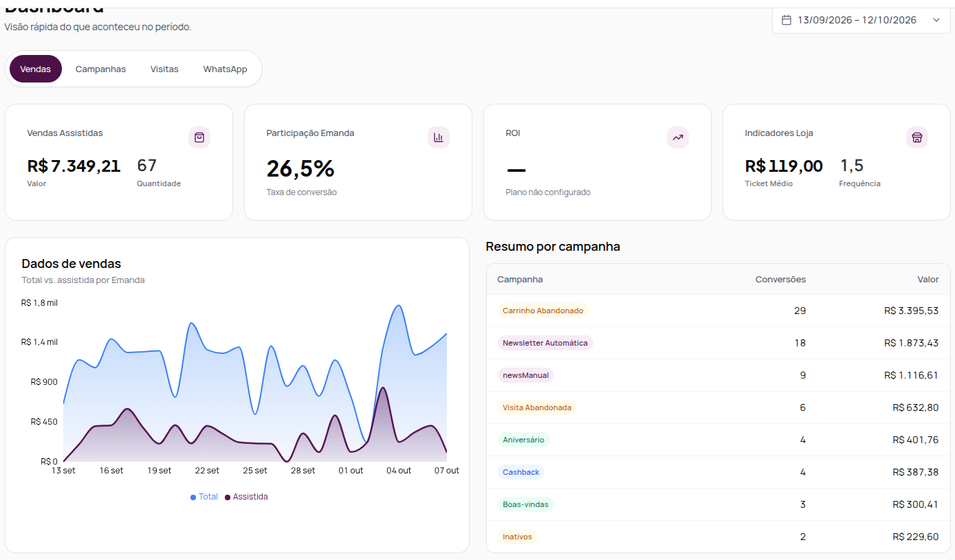The width and height of the screenshot is (955, 560).
Task: Click the date range 13/09/2026 – 12/10/2026
Action: pos(857,20)
